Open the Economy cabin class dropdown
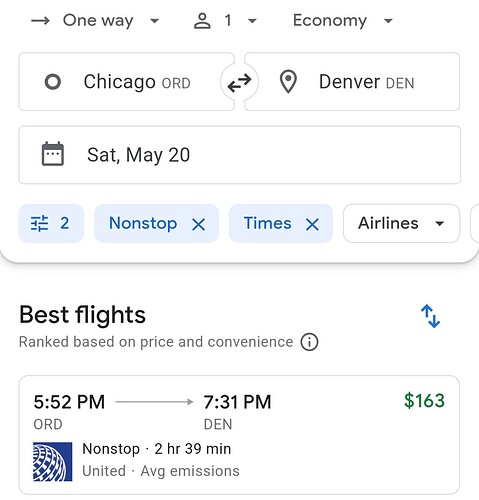 pyautogui.click(x=343, y=21)
